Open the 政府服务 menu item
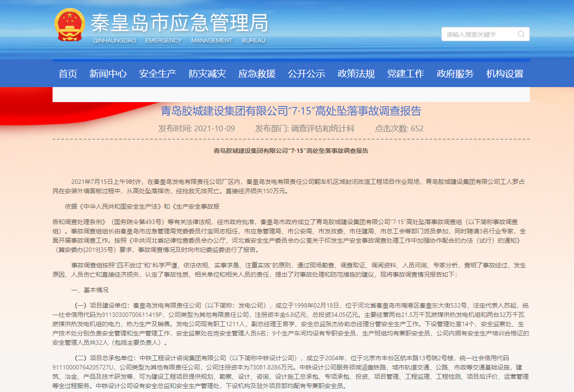The width and height of the screenshot is (574, 392). click(455, 74)
